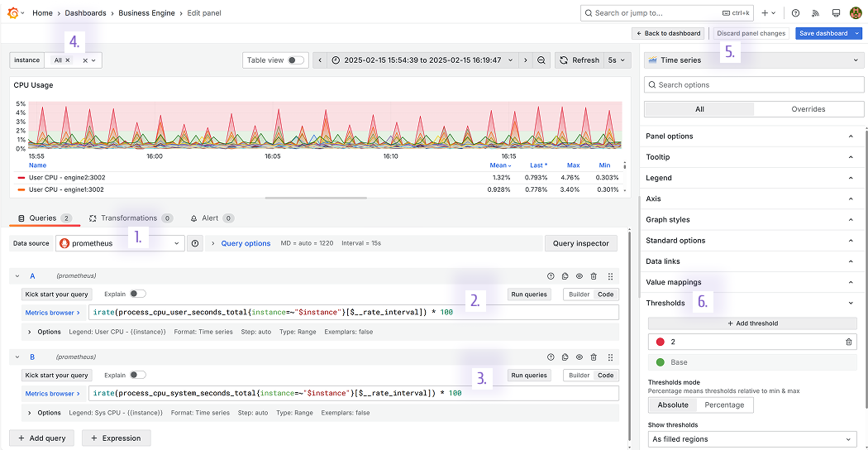Click Add query button

click(x=42, y=438)
